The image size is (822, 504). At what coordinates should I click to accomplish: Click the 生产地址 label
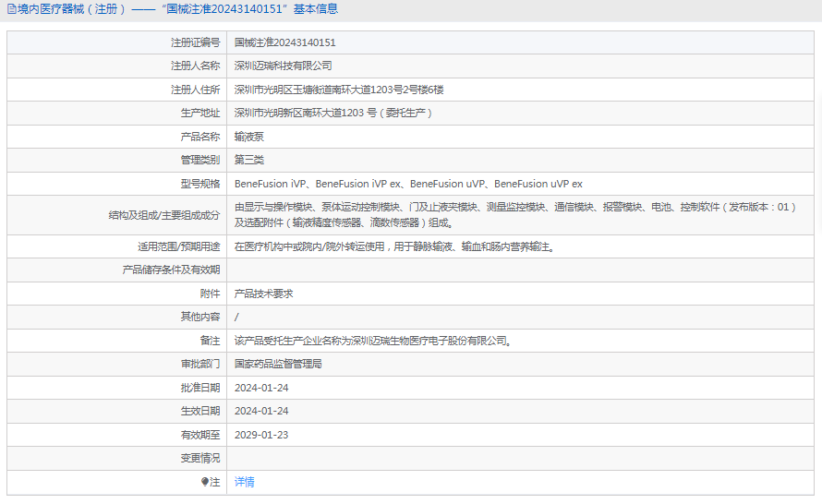200,113
